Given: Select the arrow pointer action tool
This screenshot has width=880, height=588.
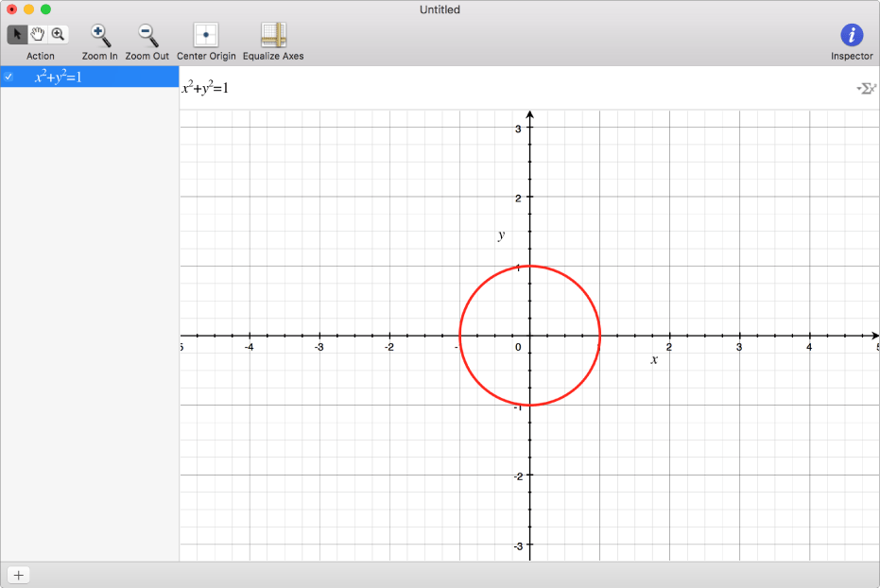Looking at the screenshot, I should (17, 34).
